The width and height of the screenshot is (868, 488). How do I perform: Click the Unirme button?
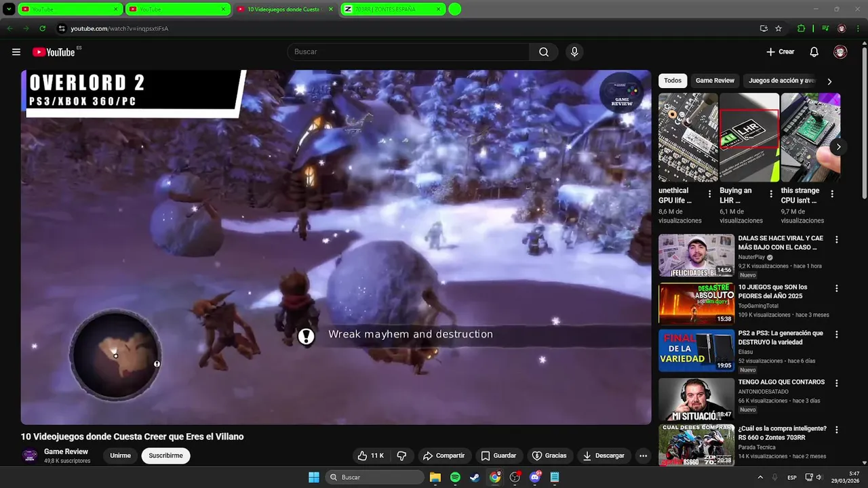(120, 455)
